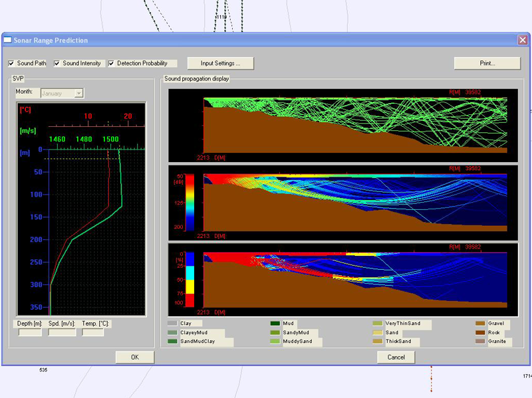Click the Depth [m] input field
The height and width of the screenshot is (398, 532).
[x=30, y=332]
